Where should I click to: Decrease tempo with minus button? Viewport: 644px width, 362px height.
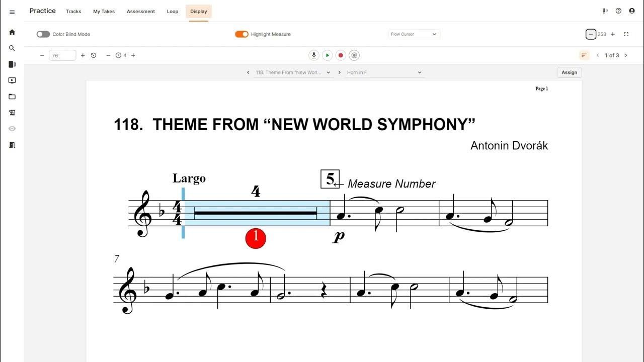pos(42,55)
